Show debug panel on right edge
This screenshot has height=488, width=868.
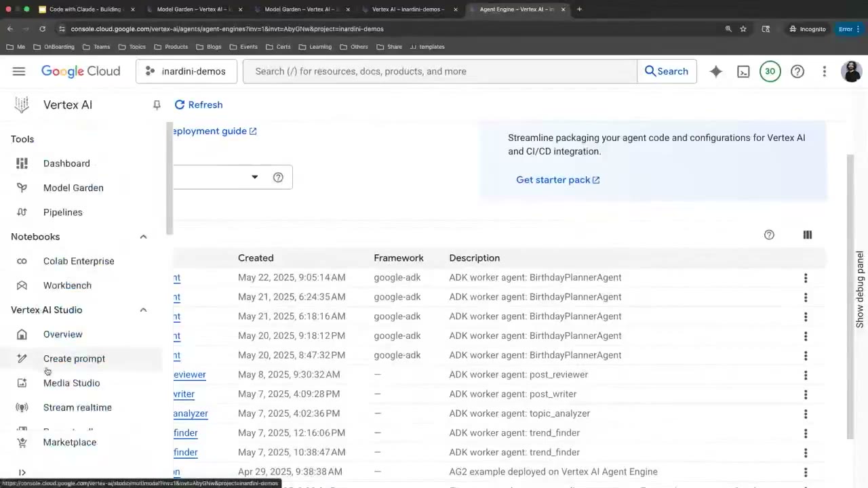point(860,289)
